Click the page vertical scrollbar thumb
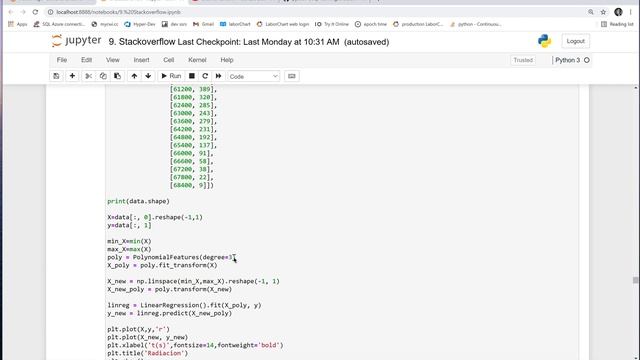 (x=635, y=280)
